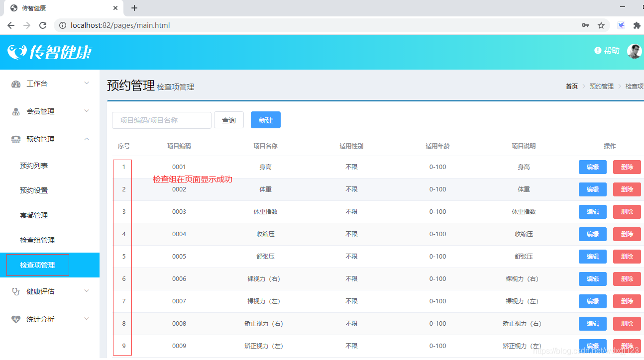This screenshot has height=360, width=644.
Task: Click the browser forward arrow
Action: (27, 25)
